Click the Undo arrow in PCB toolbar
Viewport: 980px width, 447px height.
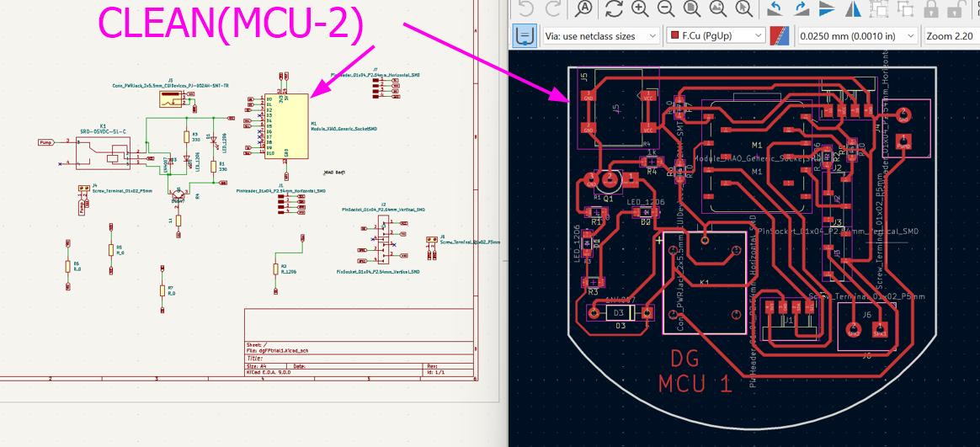(x=526, y=8)
